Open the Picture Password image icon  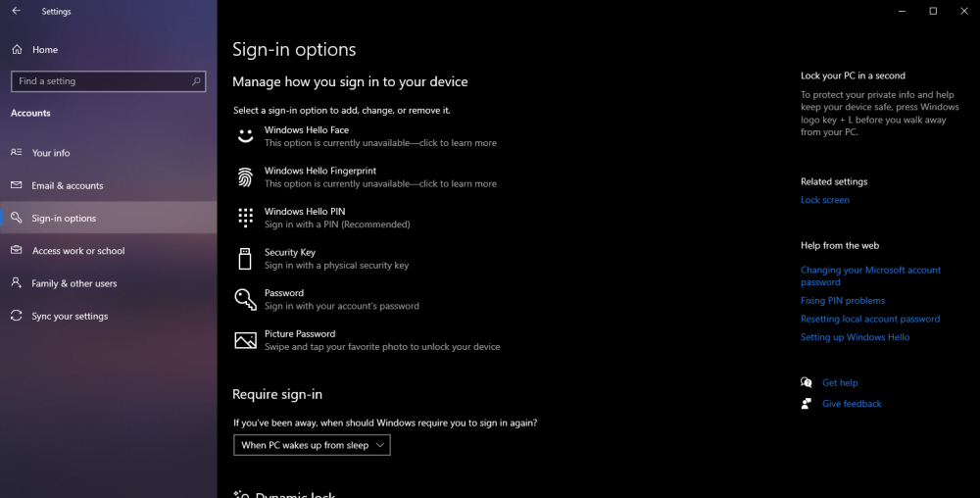click(x=245, y=340)
